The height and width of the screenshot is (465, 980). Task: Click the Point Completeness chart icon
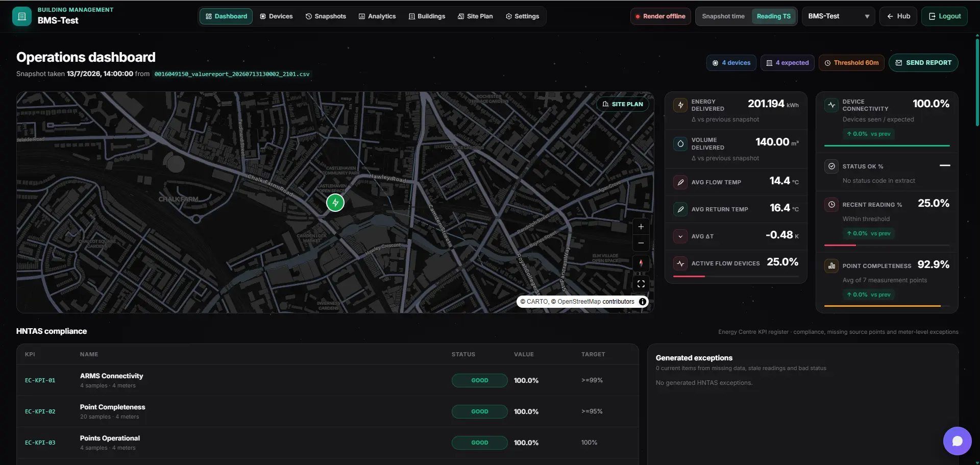(831, 266)
